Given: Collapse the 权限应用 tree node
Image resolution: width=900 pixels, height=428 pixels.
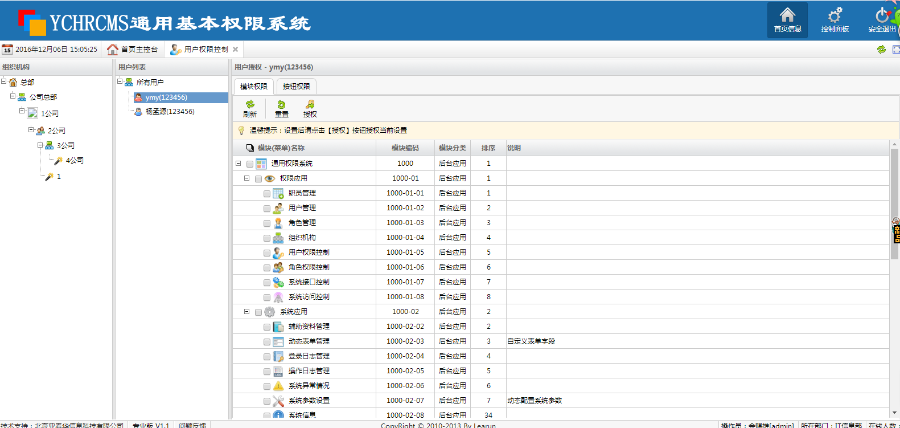Looking at the screenshot, I should [246, 178].
